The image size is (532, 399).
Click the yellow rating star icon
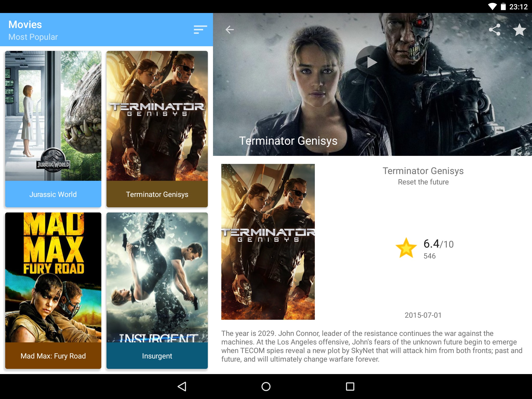pos(406,248)
